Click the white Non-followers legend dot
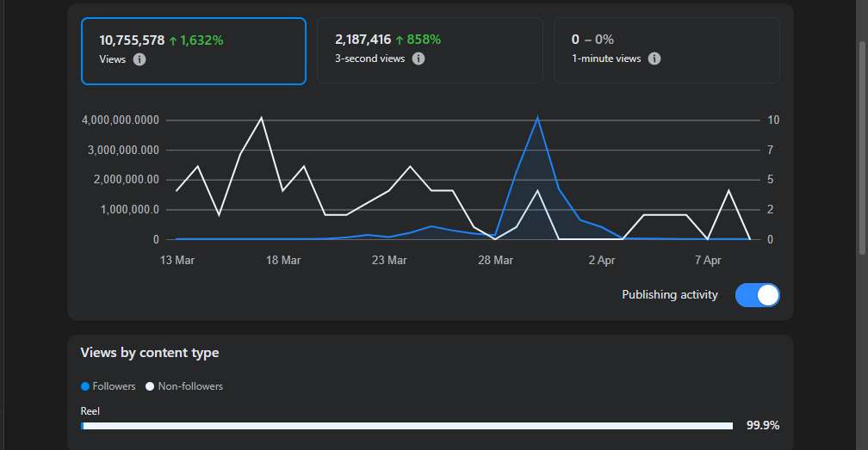The image size is (868, 450). 150,386
